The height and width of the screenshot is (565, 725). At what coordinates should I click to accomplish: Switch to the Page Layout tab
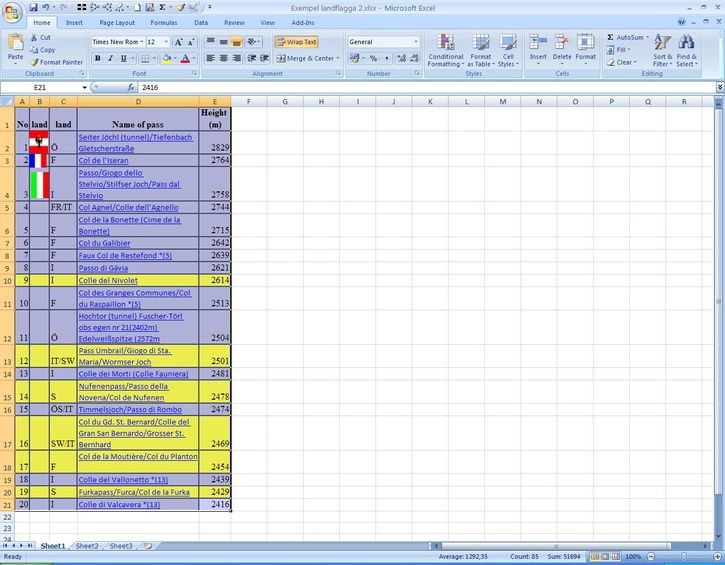tap(117, 22)
